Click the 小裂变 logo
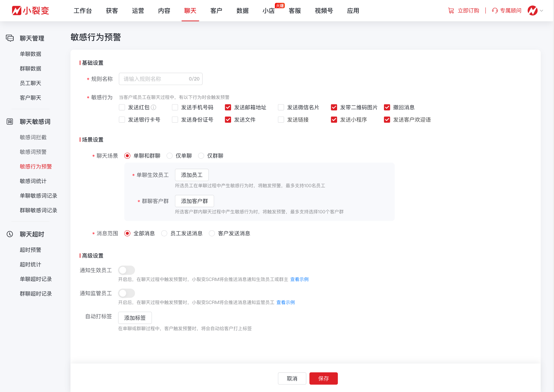The width and height of the screenshot is (554, 392). coord(30,11)
